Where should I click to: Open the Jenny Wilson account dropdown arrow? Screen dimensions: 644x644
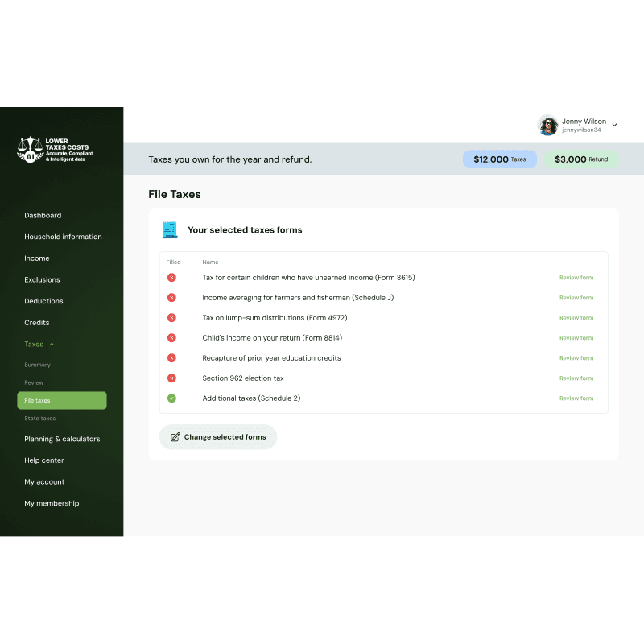tap(614, 125)
